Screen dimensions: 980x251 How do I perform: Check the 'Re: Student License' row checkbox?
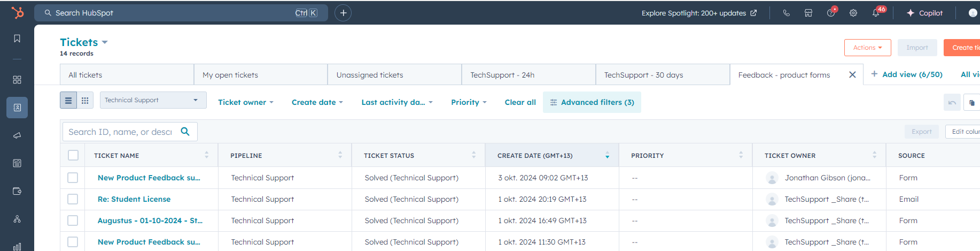73,199
